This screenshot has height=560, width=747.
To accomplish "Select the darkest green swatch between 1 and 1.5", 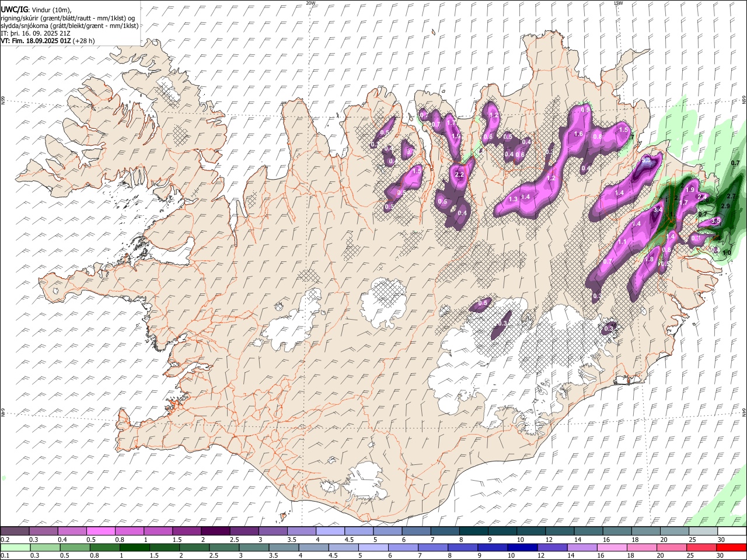I will pyautogui.click(x=134, y=548).
